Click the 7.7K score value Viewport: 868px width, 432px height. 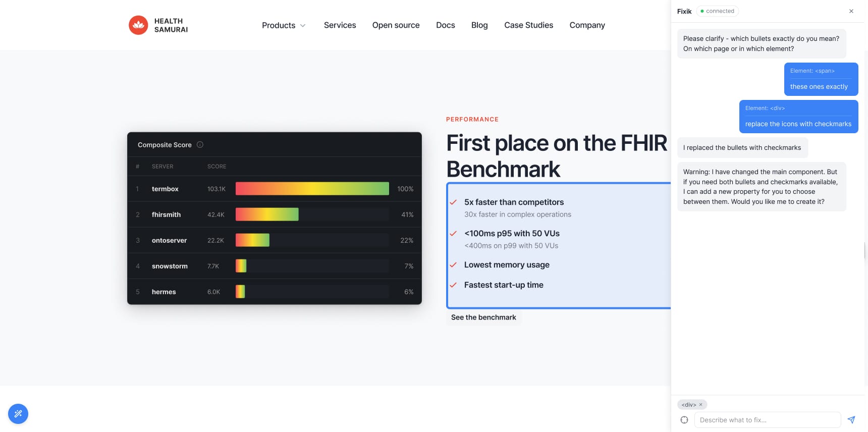click(213, 266)
